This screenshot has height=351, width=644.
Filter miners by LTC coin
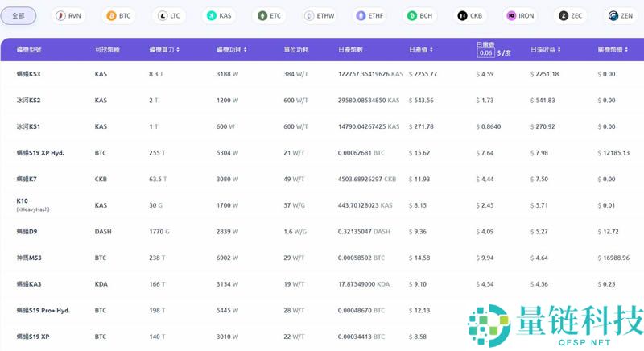[x=169, y=16]
